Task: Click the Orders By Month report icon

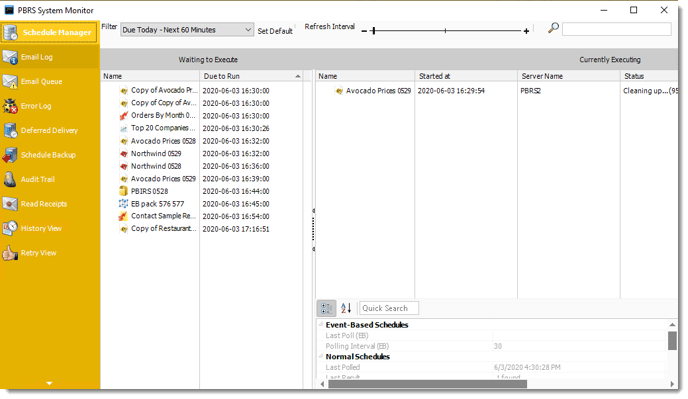Action: pyautogui.click(x=124, y=116)
